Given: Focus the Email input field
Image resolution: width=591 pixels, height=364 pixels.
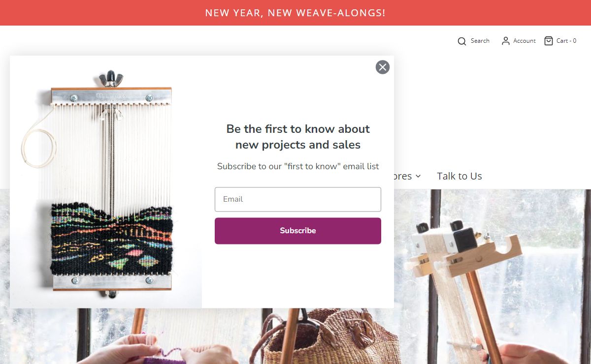Looking at the screenshot, I should pos(298,199).
